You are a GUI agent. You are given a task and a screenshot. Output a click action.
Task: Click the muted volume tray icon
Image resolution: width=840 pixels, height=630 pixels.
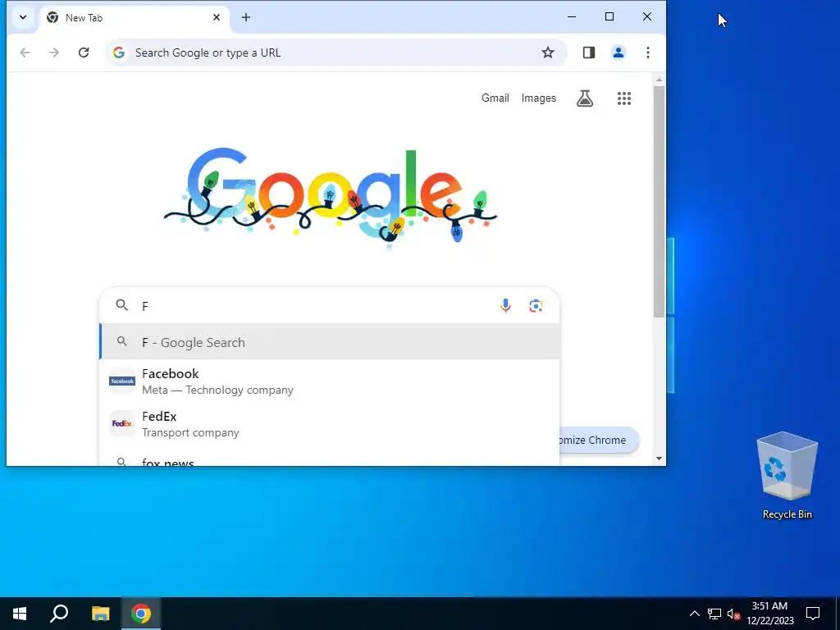733,614
